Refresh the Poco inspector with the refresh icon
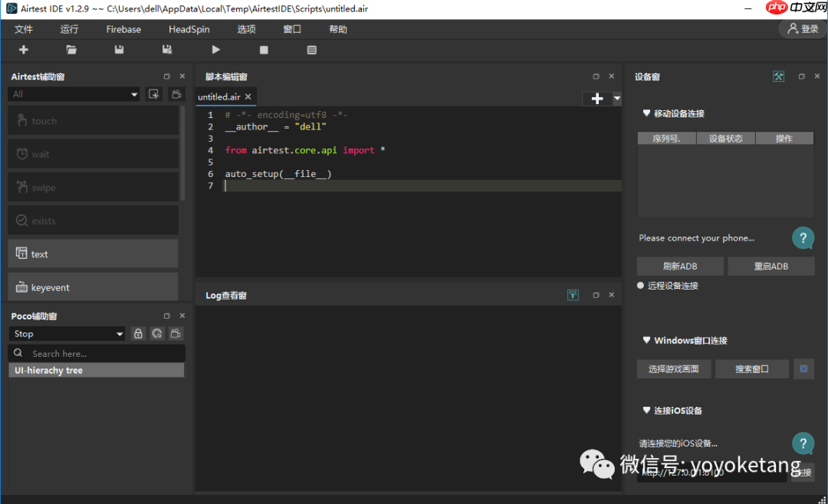828x504 pixels. pos(156,333)
